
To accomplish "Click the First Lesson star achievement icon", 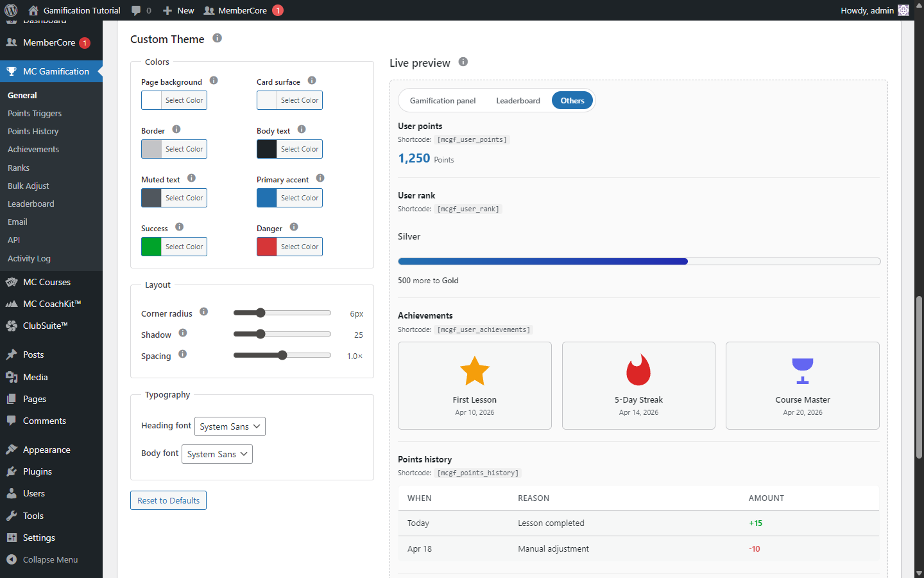I will click(x=475, y=371).
